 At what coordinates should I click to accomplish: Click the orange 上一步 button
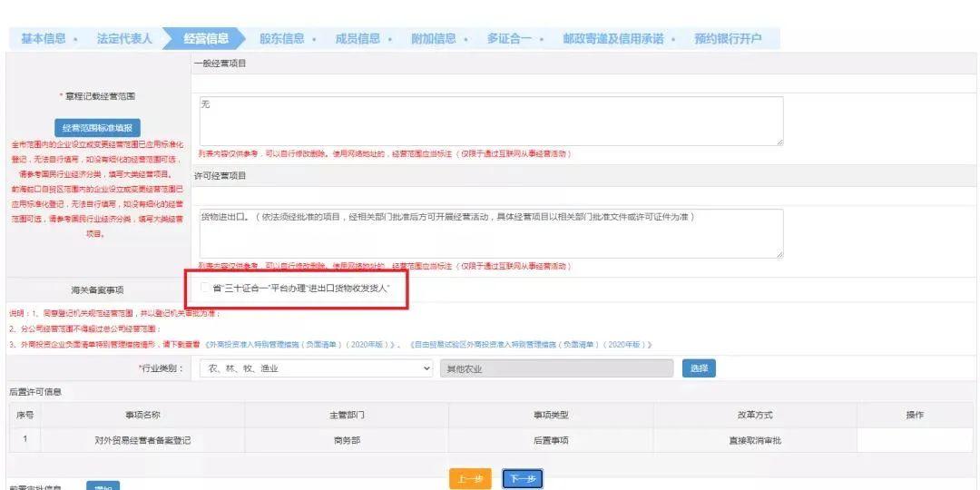(469, 479)
